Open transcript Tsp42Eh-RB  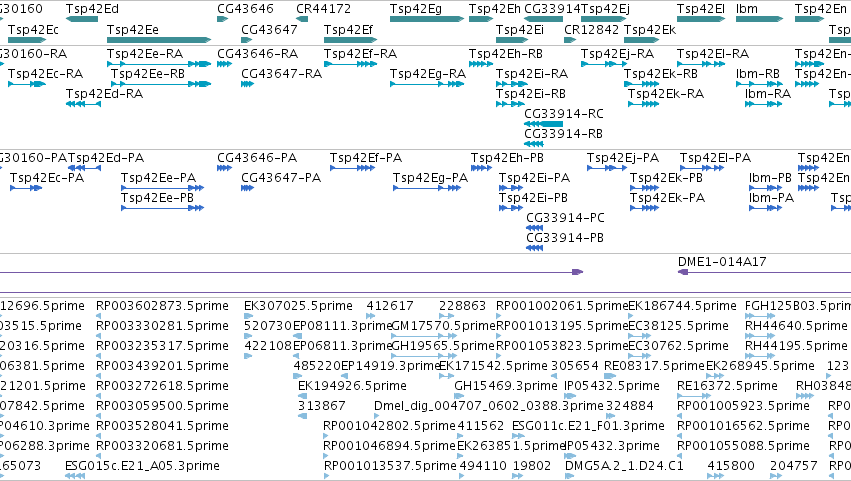pos(506,54)
